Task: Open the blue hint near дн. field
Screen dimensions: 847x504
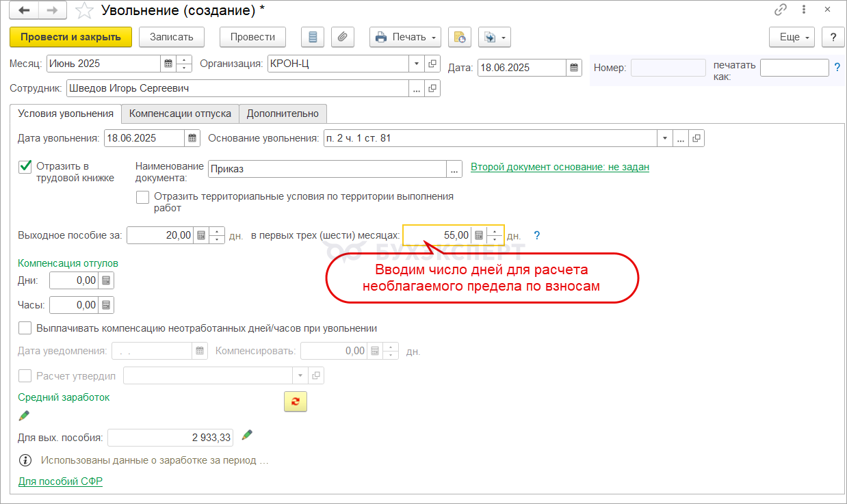Action: (537, 235)
